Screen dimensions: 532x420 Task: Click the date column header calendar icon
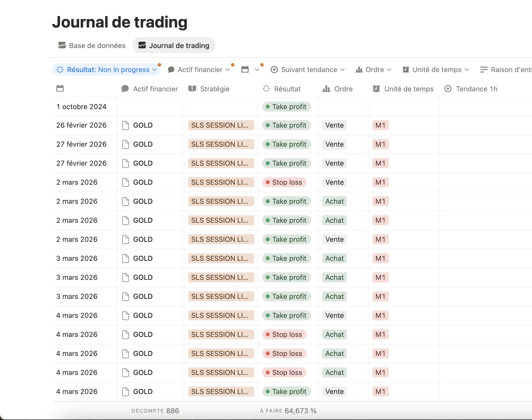pos(60,89)
